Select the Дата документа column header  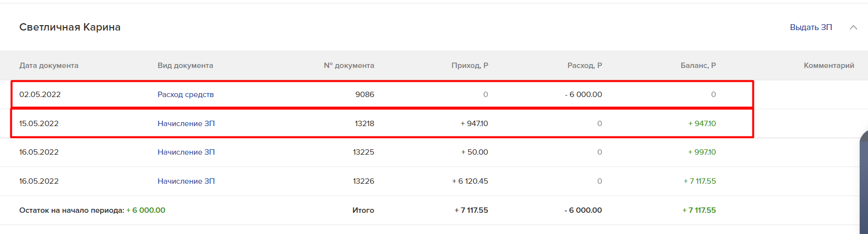(49, 66)
